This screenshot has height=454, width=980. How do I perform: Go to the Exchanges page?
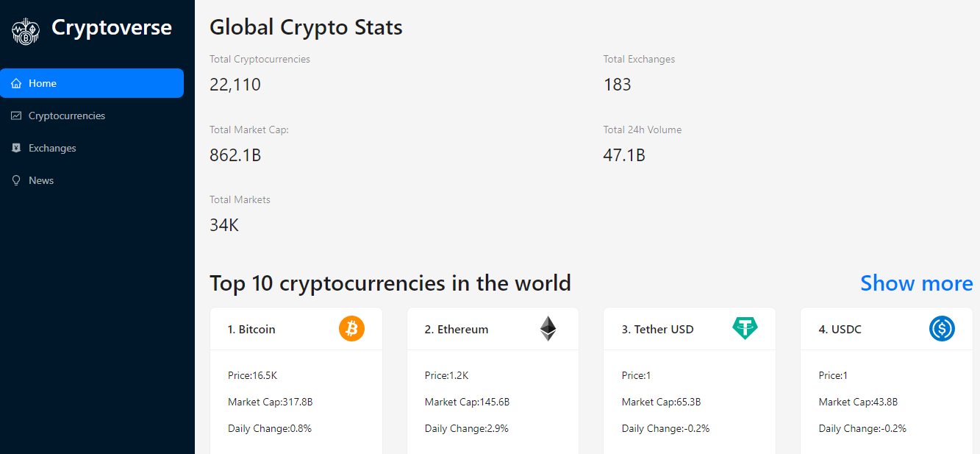(92, 148)
